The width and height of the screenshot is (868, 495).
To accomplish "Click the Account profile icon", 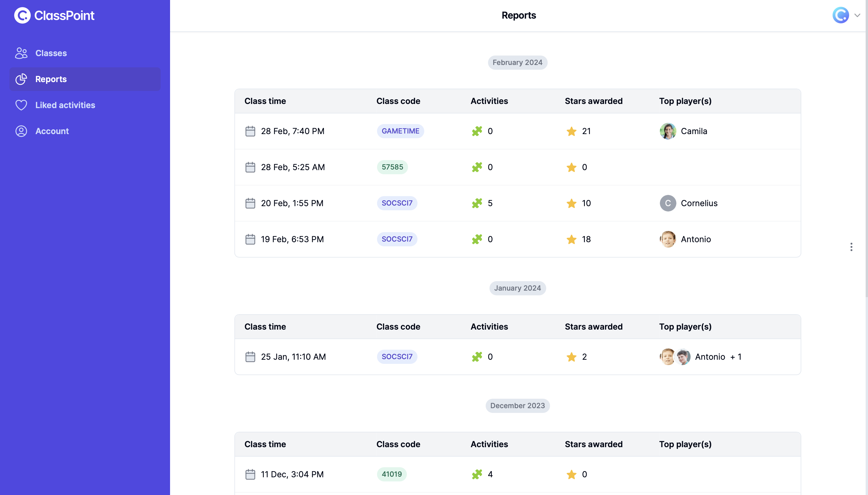I will [x=22, y=131].
